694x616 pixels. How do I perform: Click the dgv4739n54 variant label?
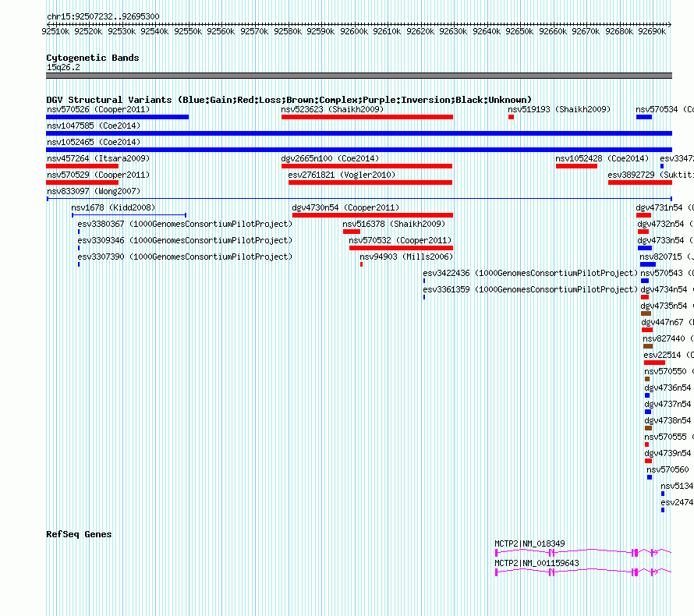(x=668, y=453)
